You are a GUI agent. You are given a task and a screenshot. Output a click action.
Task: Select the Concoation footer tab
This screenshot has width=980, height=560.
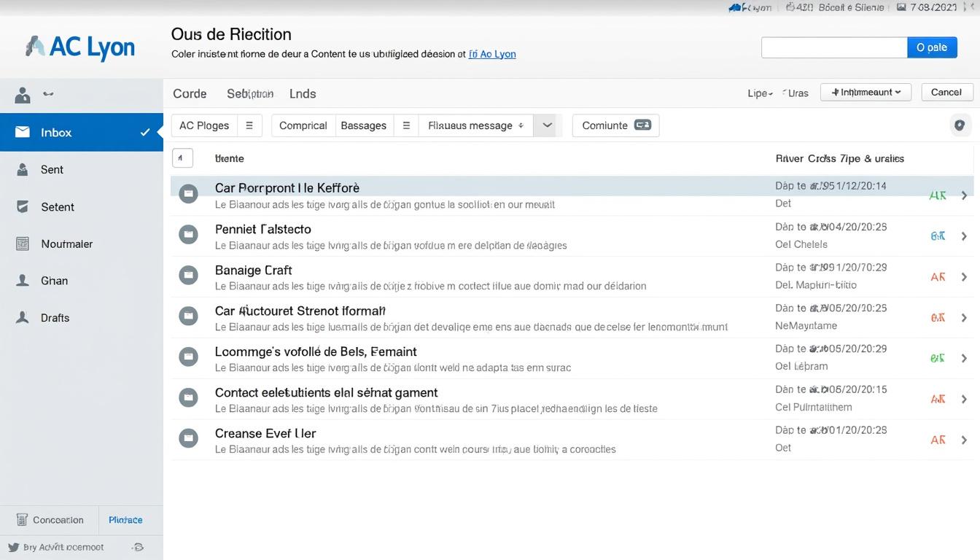[x=49, y=520]
